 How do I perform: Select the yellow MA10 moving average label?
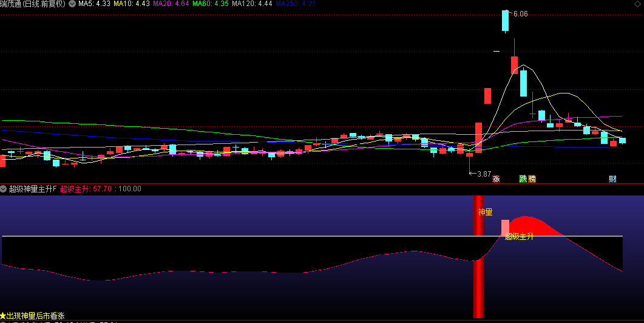(132, 4)
